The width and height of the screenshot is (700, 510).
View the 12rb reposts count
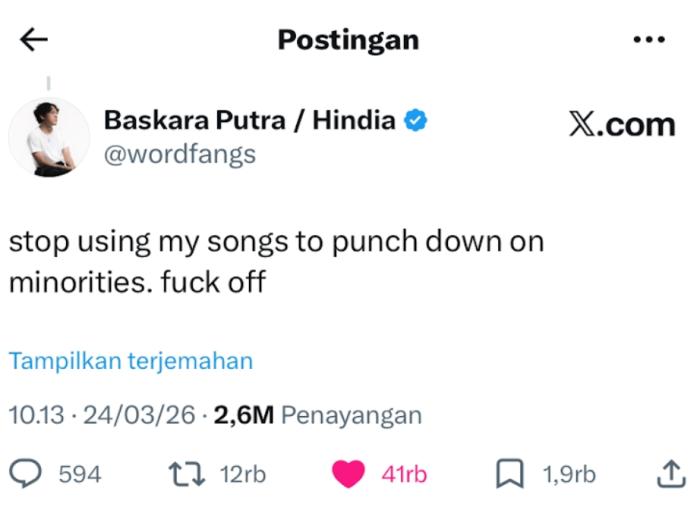(242, 474)
